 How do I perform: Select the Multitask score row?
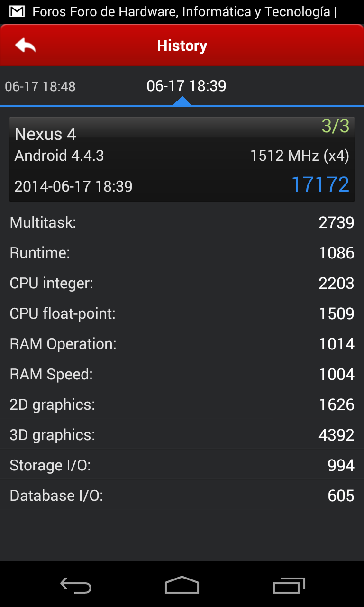pos(182,222)
